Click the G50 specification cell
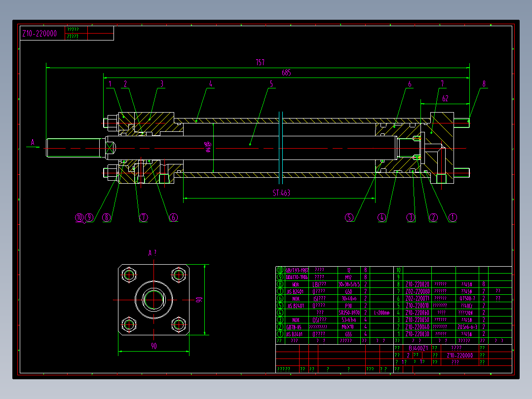 pyautogui.click(x=348, y=291)
